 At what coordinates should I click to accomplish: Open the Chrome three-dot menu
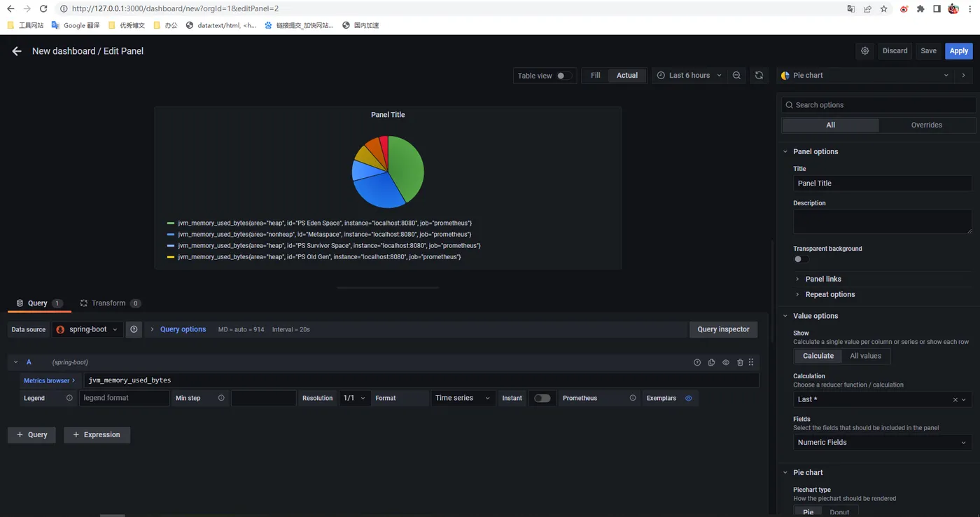(x=970, y=9)
